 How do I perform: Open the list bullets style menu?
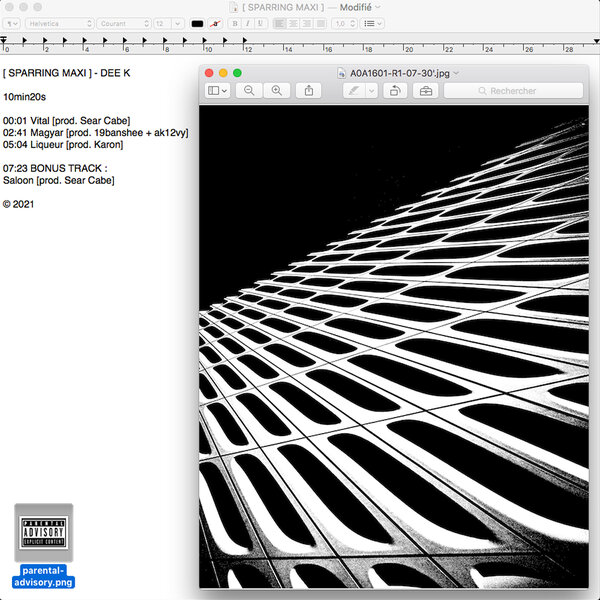pyautogui.click(x=372, y=23)
